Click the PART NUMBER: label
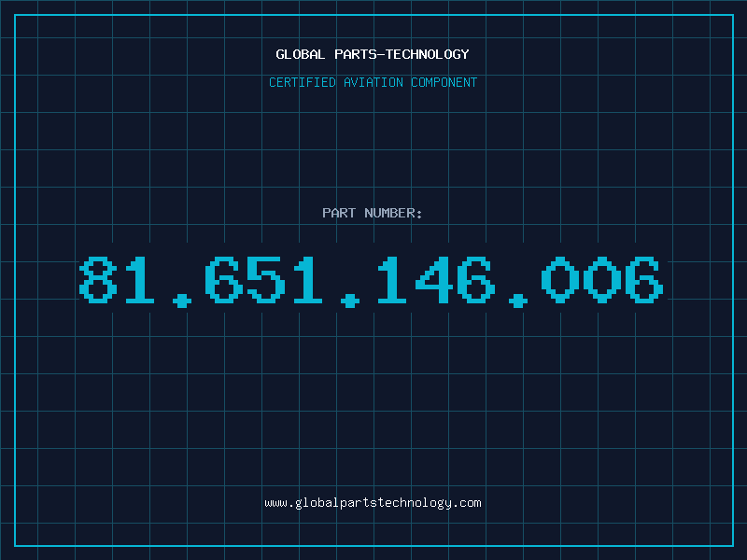747x560 pixels. [373, 213]
